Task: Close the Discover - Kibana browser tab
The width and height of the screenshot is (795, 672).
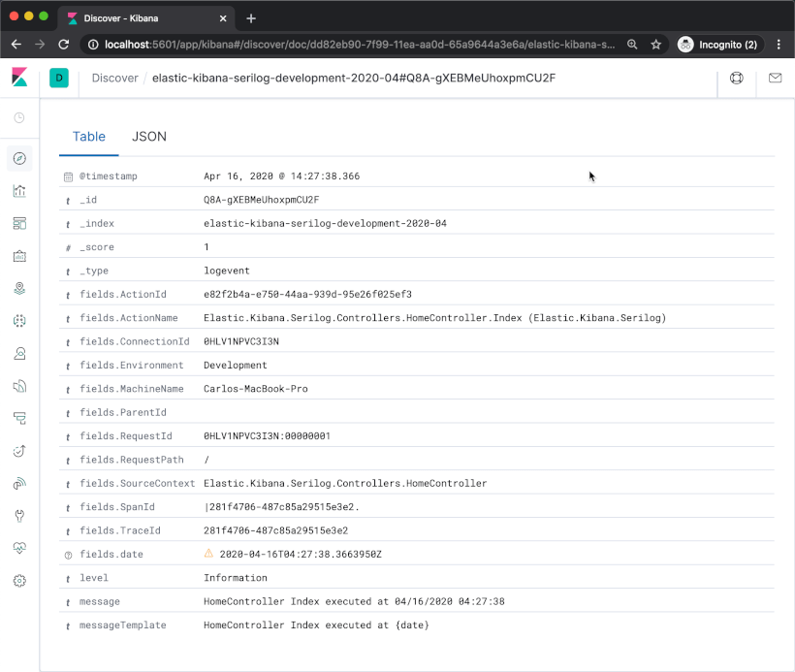Action: (223, 18)
